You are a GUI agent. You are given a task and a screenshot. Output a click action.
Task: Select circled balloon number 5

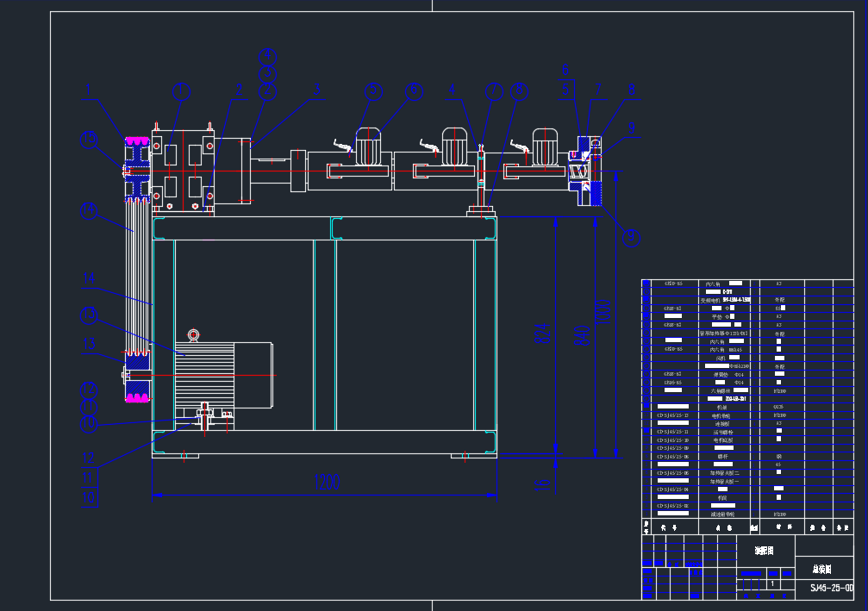pyautogui.click(x=372, y=90)
